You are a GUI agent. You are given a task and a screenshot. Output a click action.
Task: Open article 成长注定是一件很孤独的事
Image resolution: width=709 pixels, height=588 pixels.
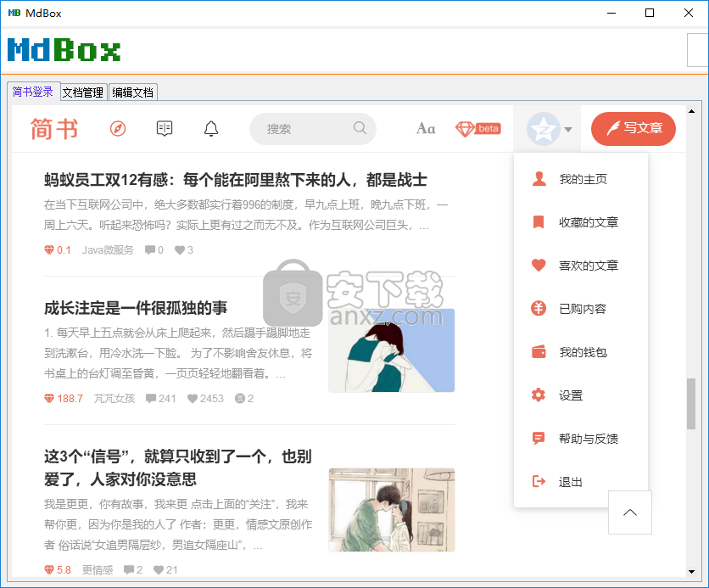click(x=136, y=307)
